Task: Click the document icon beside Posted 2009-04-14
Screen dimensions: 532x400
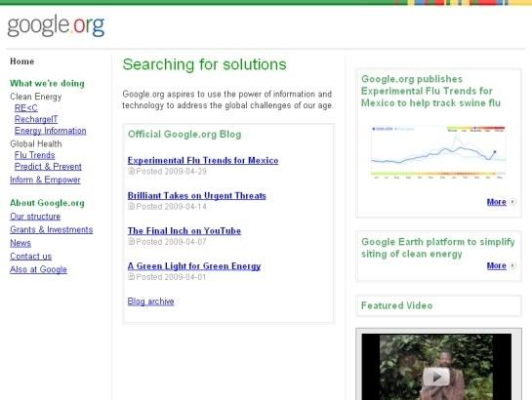Action: pos(132,207)
